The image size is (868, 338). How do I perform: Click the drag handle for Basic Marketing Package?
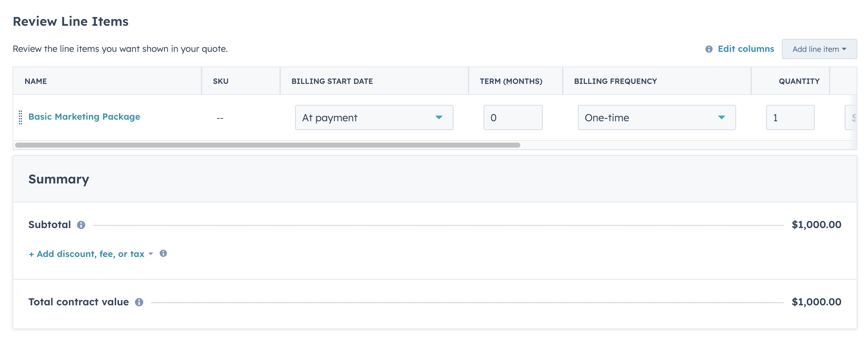coord(20,117)
